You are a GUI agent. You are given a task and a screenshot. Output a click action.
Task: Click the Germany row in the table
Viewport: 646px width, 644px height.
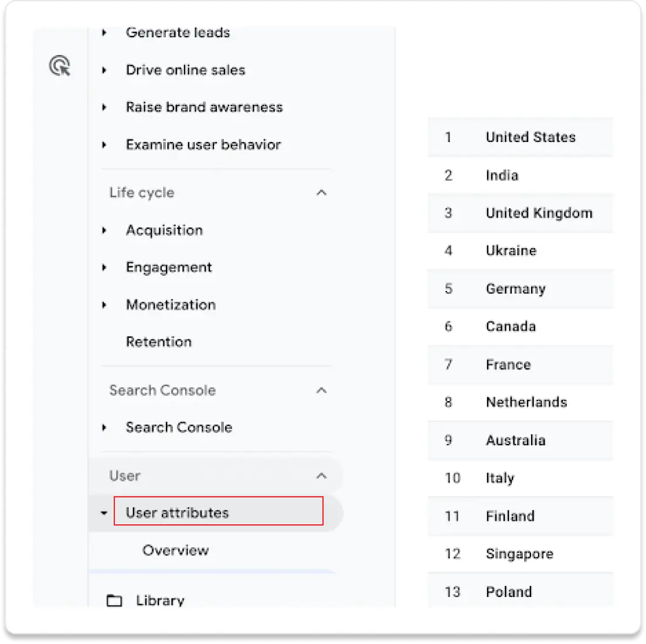(x=515, y=289)
